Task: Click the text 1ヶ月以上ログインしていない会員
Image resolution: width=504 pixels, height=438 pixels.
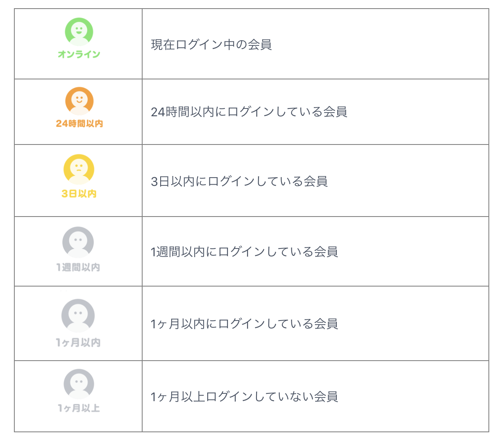Action: (244, 397)
